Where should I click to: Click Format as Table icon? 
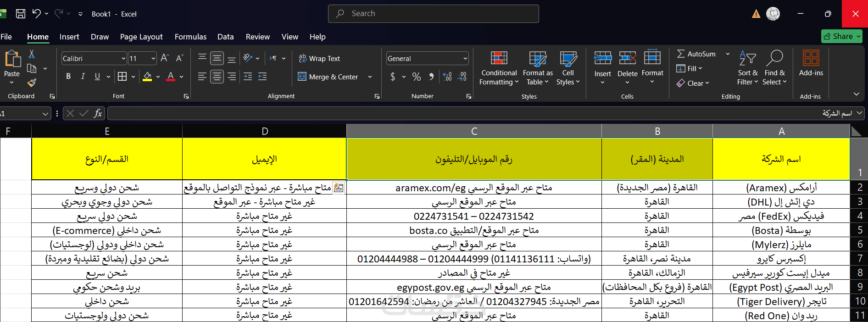point(538,59)
